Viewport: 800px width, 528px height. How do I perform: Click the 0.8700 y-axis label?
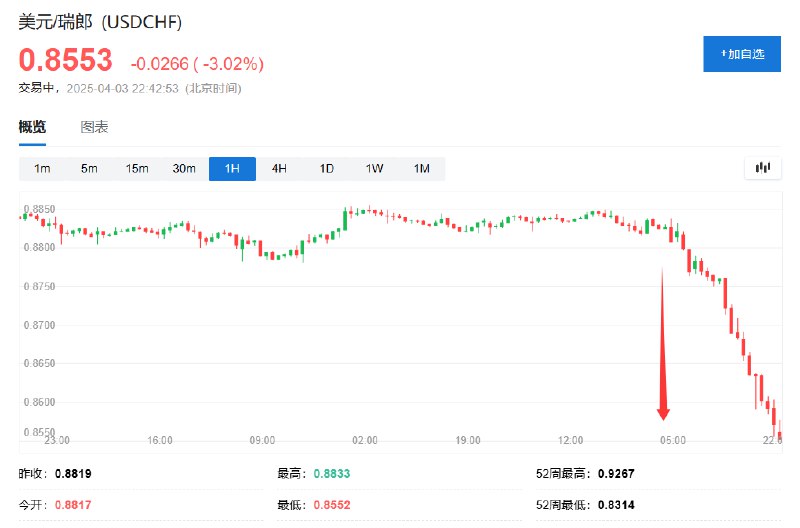pyautogui.click(x=39, y=325)
